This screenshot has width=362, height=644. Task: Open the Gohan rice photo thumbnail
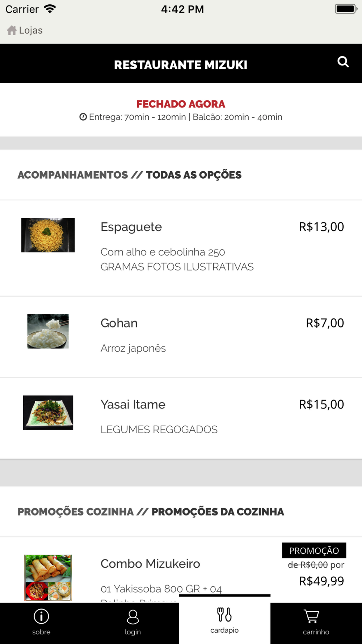tap(48, 331)
